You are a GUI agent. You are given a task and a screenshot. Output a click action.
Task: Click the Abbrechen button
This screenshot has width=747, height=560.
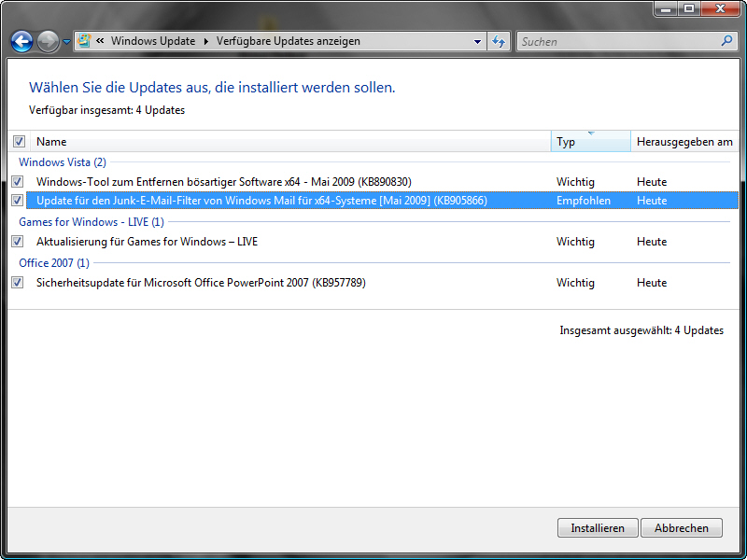pos(682,527)
